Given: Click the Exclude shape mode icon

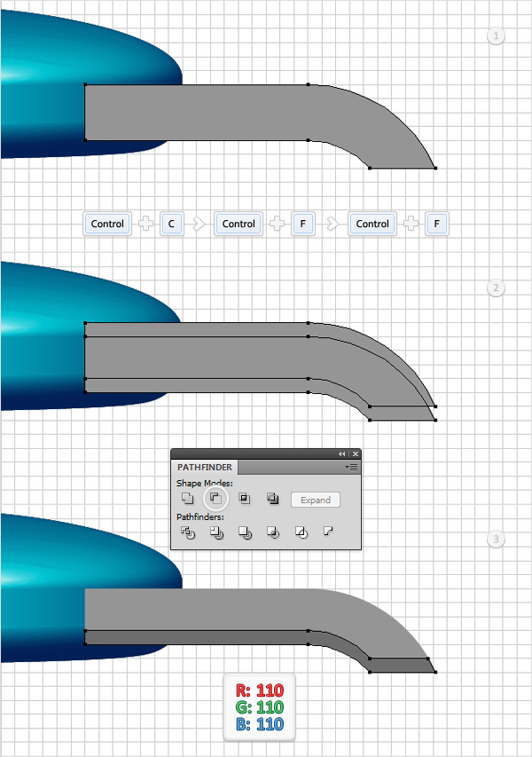Looking at the screenshot, I should pyautogui.click(x=273, y=498).
